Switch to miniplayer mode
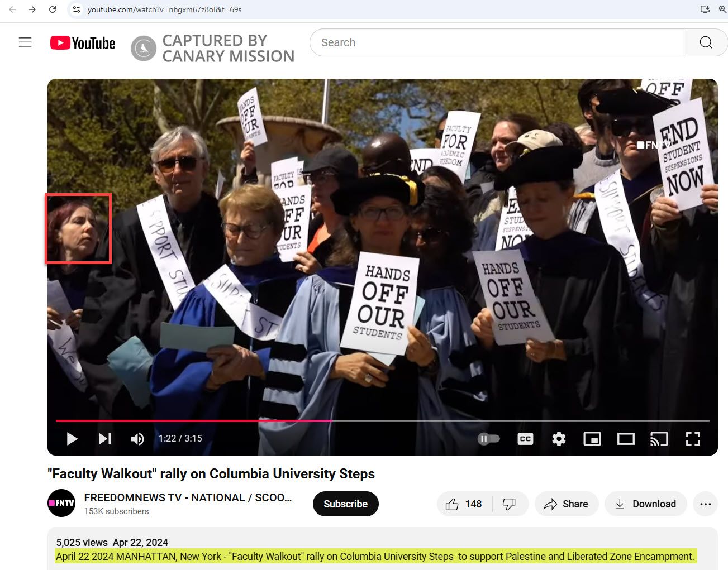728x570 pixels. [x=592, y=439]
